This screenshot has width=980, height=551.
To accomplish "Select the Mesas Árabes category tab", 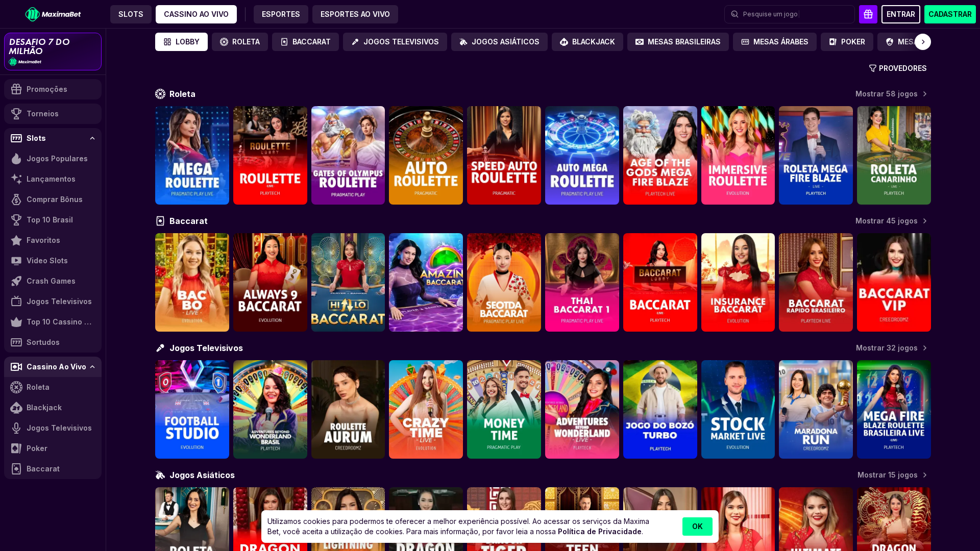I will point(775,42).
